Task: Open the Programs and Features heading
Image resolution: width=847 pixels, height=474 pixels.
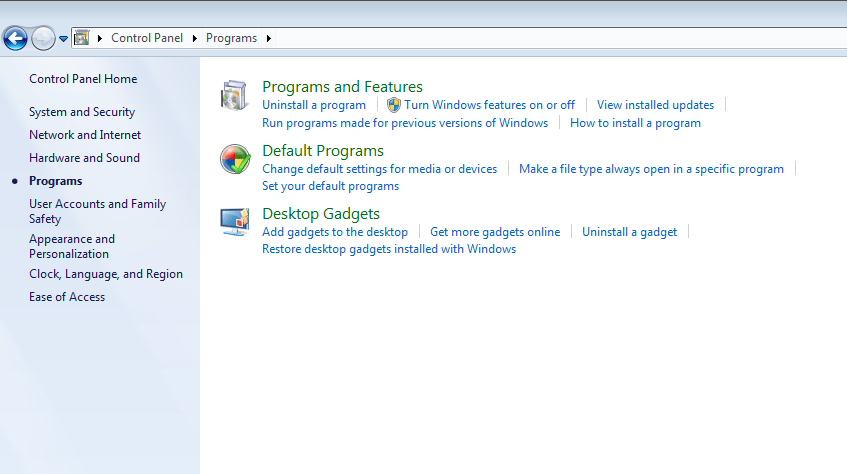Action: pos(342,86)
